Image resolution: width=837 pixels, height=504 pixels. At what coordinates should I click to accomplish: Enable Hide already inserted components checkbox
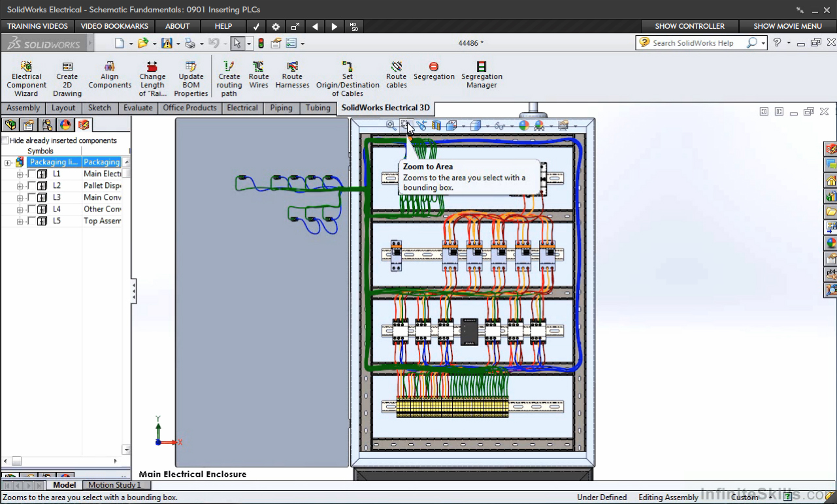[5, 140]
